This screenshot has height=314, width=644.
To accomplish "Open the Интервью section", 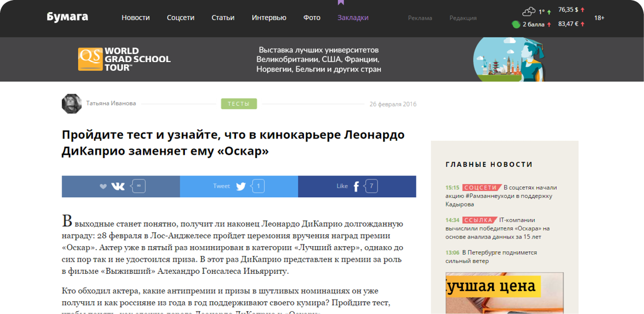I will (269, 18).
